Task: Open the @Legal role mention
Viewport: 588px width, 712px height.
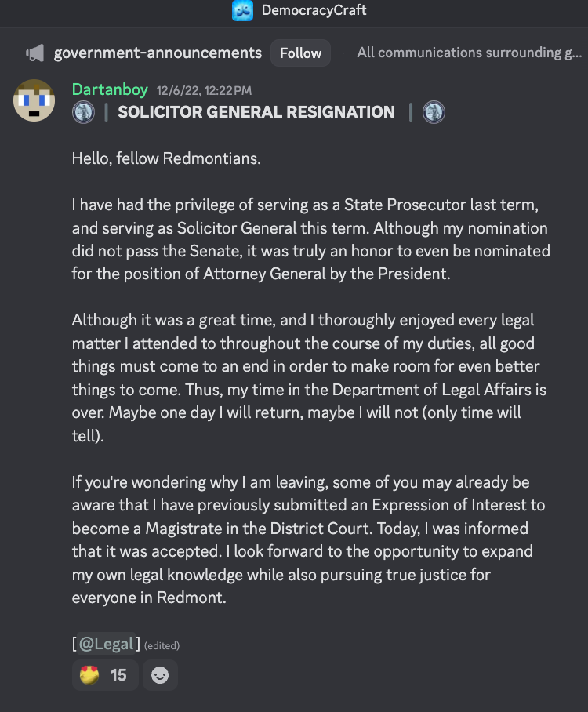Action: click(107, 644)
